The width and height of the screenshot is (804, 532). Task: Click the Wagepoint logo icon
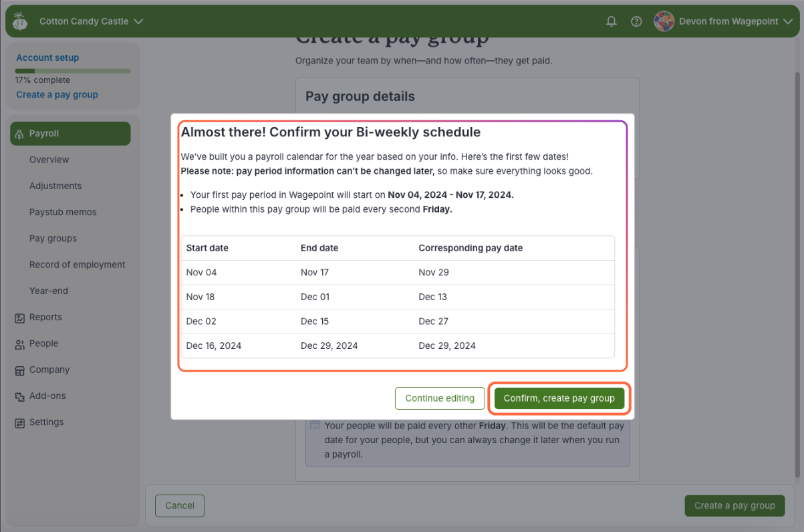[x=20, y=21]
